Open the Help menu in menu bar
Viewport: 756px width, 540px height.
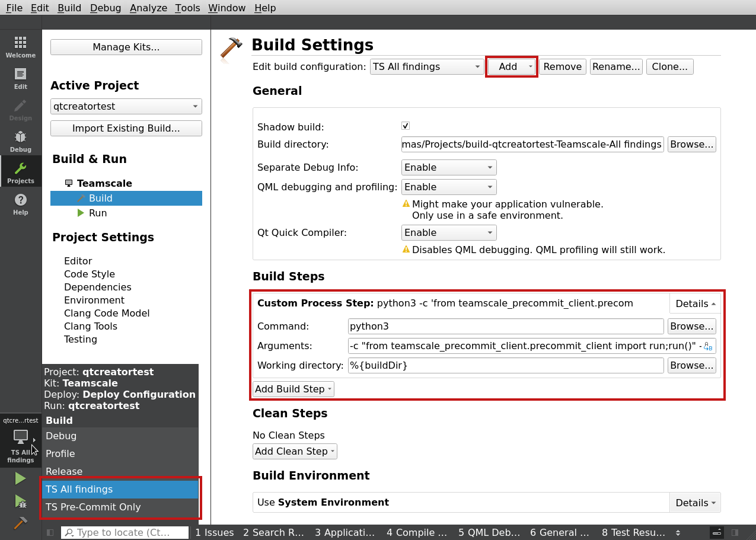(265, 8)
